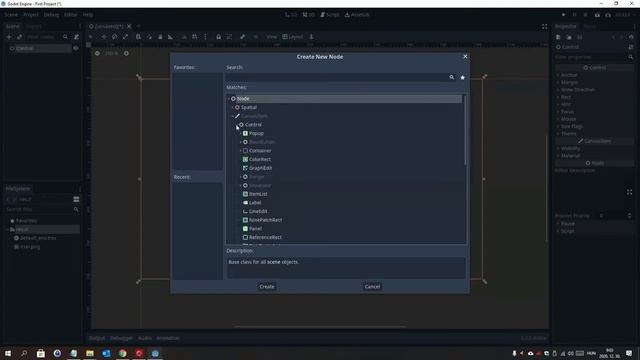Select the Control node type

253,124
